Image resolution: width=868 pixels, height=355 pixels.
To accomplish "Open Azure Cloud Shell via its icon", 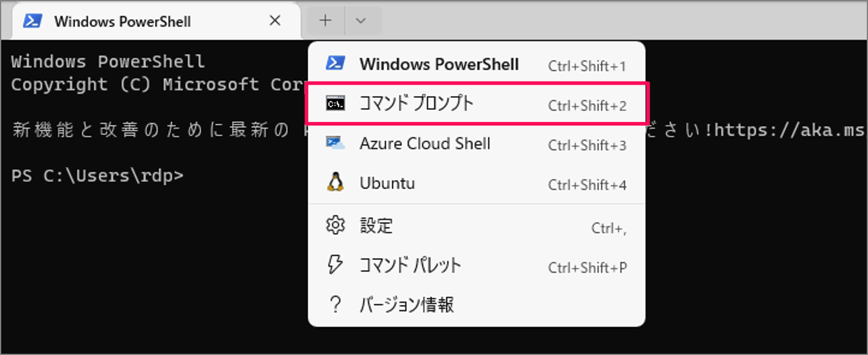I will (334, 143).
